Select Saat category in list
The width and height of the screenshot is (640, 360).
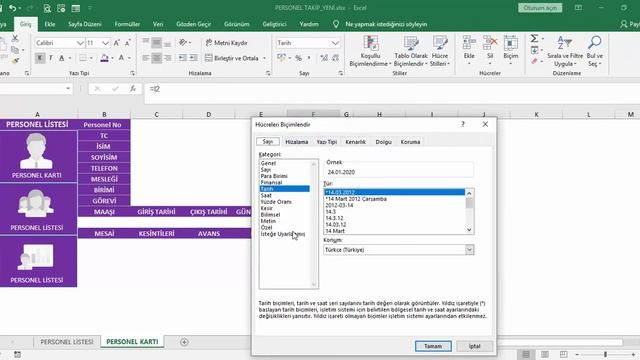tap(266, 196)
